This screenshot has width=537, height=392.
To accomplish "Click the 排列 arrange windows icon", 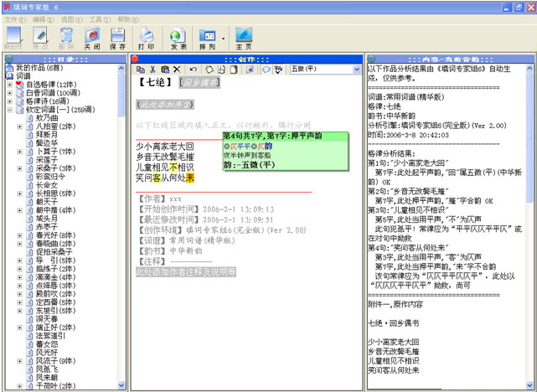I will pos(208,38).
